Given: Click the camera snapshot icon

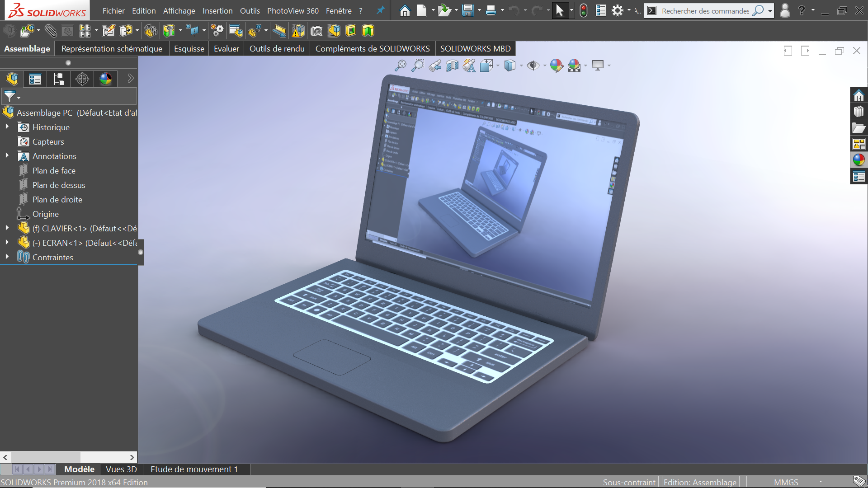Looking at the screenshot, I should (x=316, y=31).
